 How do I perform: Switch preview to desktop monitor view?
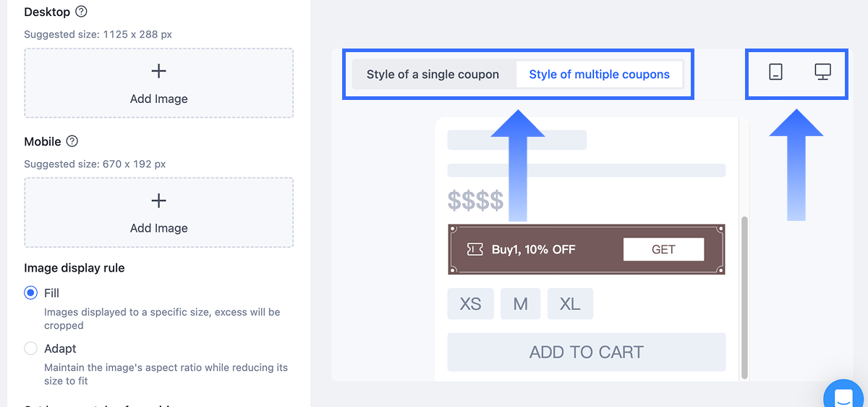tap(822, 72)
